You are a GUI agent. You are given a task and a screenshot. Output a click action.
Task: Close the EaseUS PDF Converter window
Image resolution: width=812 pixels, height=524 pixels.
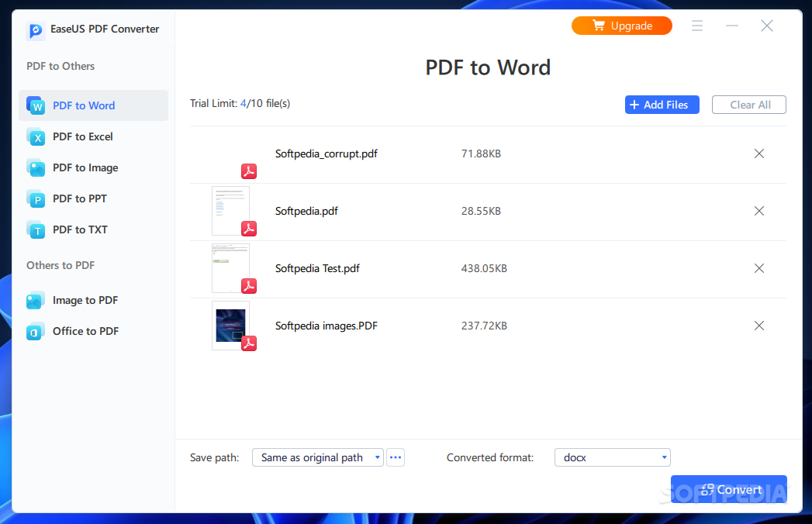click(x=767, y=26)
